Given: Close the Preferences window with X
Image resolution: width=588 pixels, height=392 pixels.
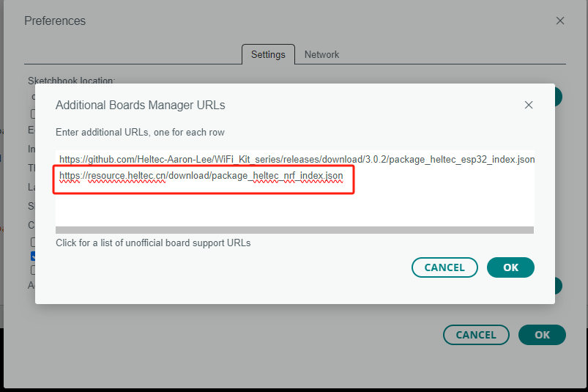Looking at the screenshot, I should 560,21.
